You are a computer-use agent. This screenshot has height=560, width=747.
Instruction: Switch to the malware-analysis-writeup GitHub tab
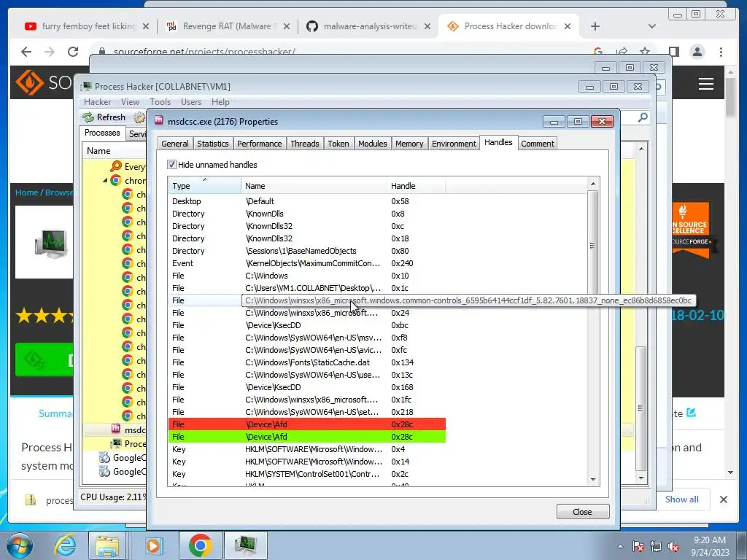[369, 26]
